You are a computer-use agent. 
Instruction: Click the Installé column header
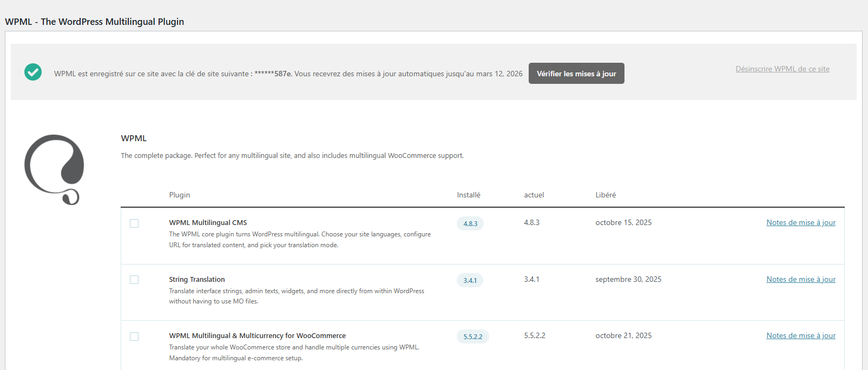468,195
